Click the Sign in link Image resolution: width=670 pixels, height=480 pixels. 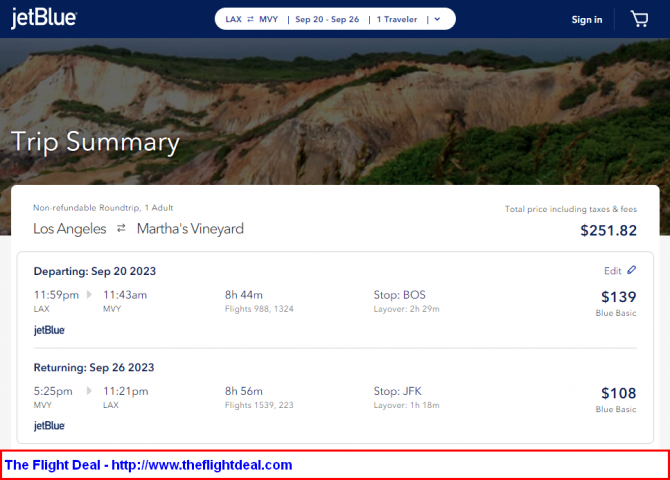point(587,20)
